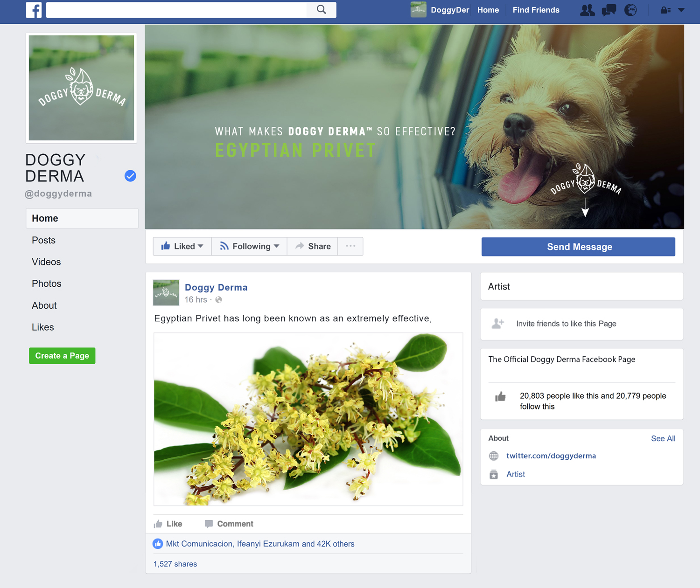Click the Facebook logo icon
Image resolution: width=700 pixels, height=588 pixels.
point(34,10)
